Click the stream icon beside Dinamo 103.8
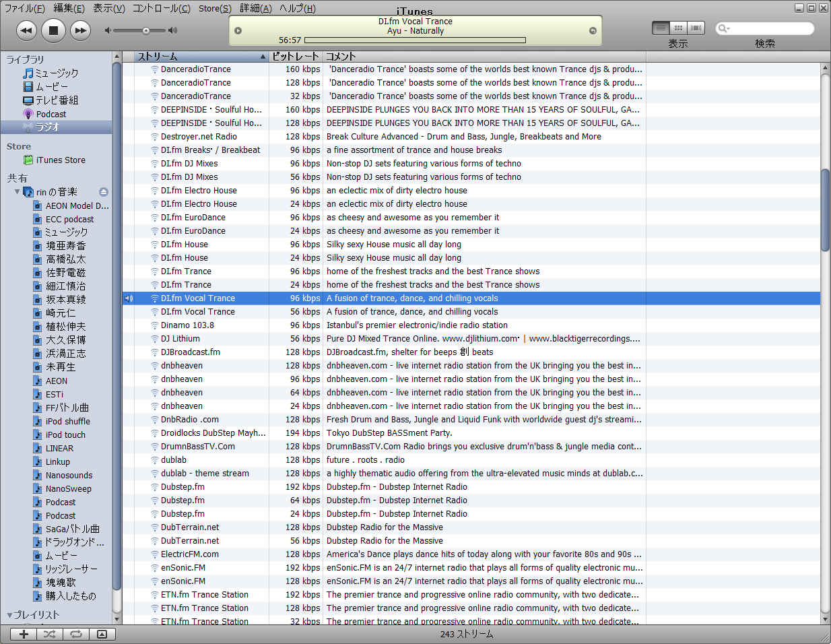 pos(154,325)
